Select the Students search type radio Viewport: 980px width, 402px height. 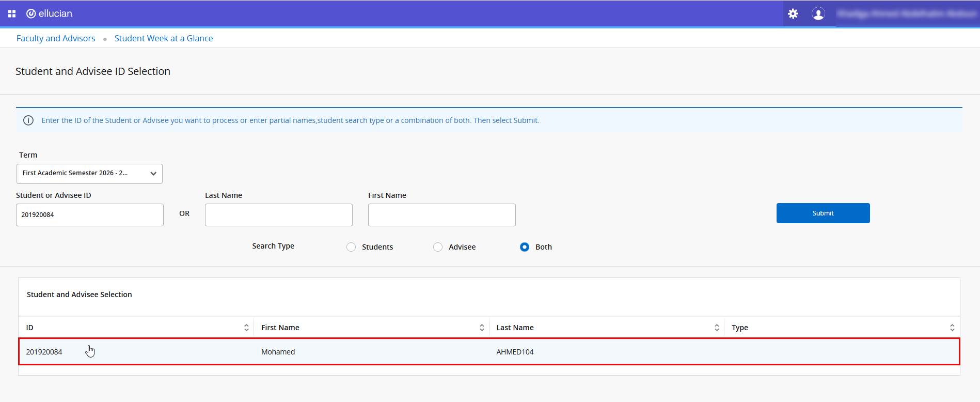(x=351, y=247)
